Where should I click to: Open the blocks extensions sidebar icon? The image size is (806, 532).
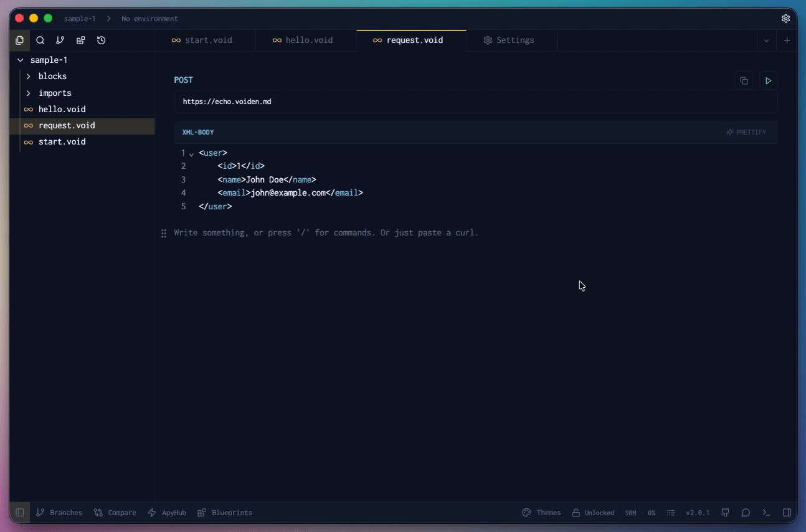click(x=81, y=40)
